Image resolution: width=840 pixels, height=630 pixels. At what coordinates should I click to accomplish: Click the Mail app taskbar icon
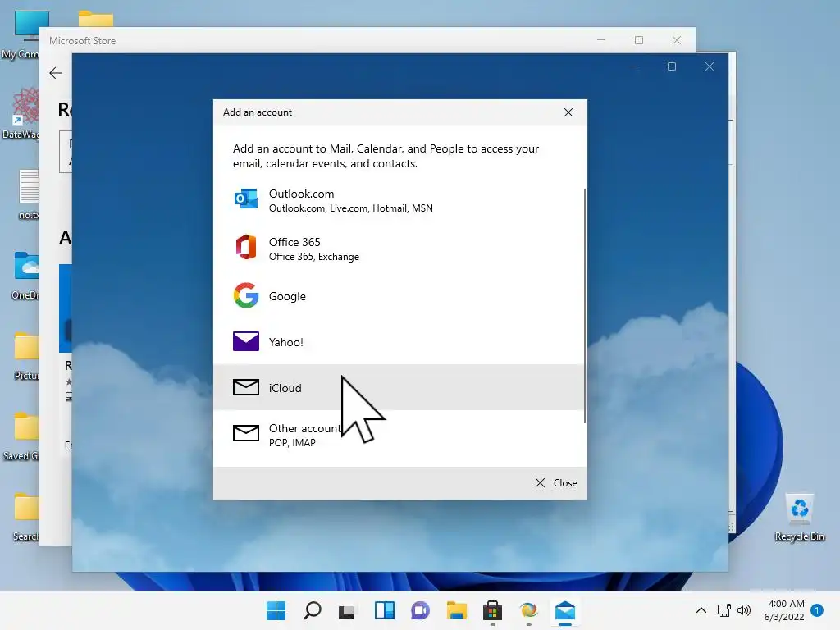pos(565,610)
